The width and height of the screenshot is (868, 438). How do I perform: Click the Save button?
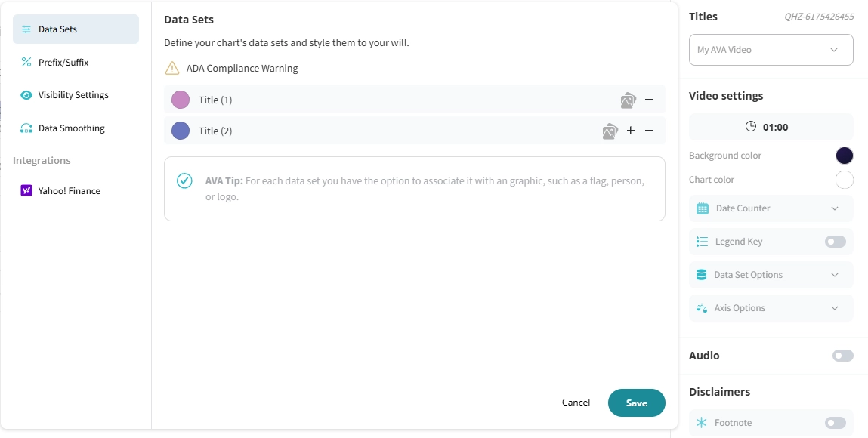637,403
